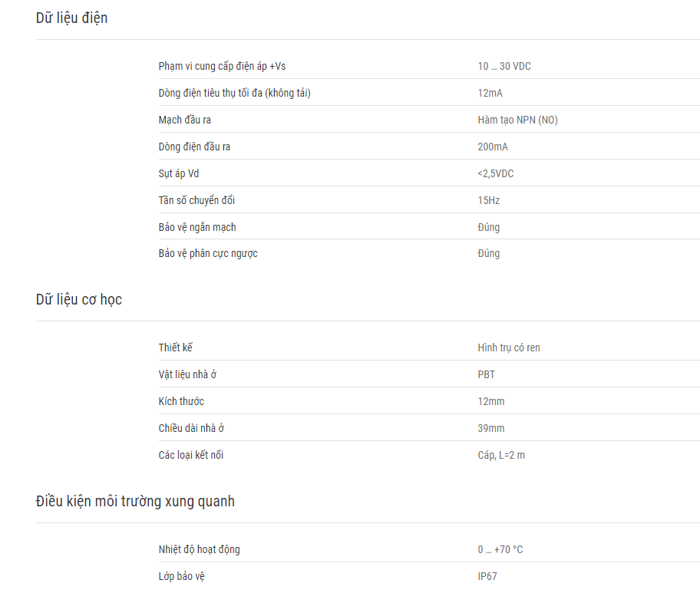Click the 'Hình trụ có ren' design value
This screenshot has height=593, width=700.
(508, 348)
